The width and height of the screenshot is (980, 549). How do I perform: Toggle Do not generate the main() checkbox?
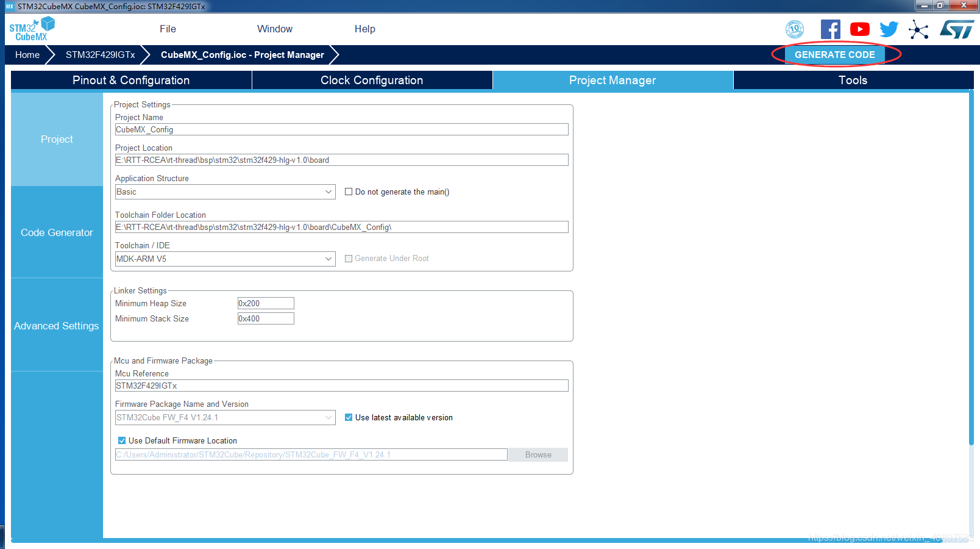[349, 192]
